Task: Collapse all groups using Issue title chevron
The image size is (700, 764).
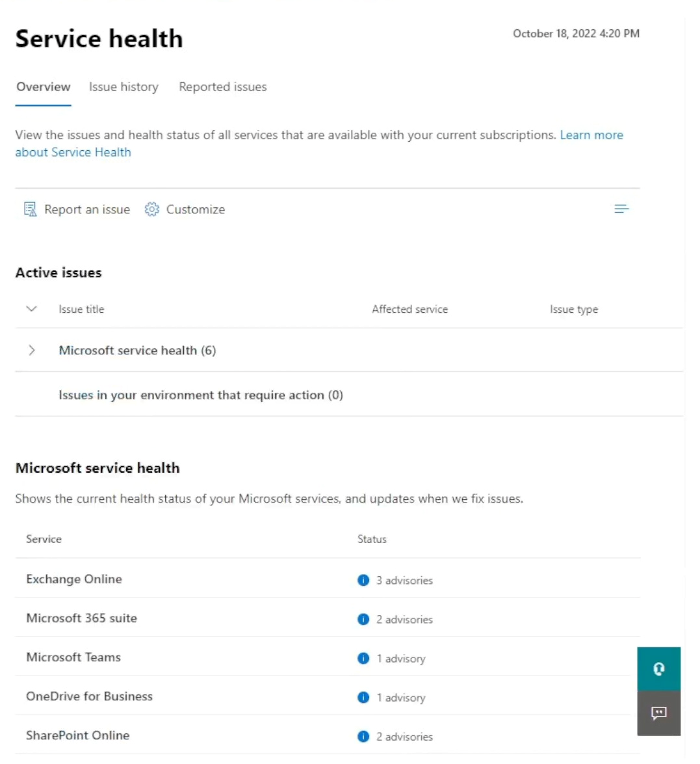Action: pos(31,310)
